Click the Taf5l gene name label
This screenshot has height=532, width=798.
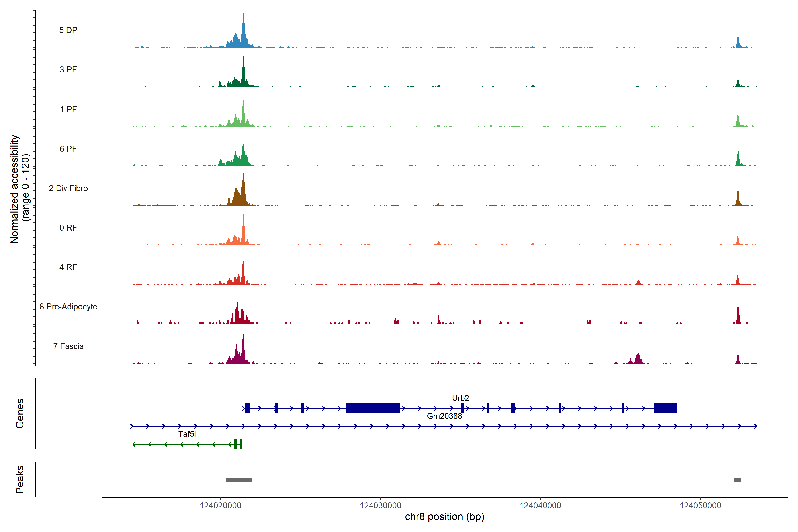187,434
